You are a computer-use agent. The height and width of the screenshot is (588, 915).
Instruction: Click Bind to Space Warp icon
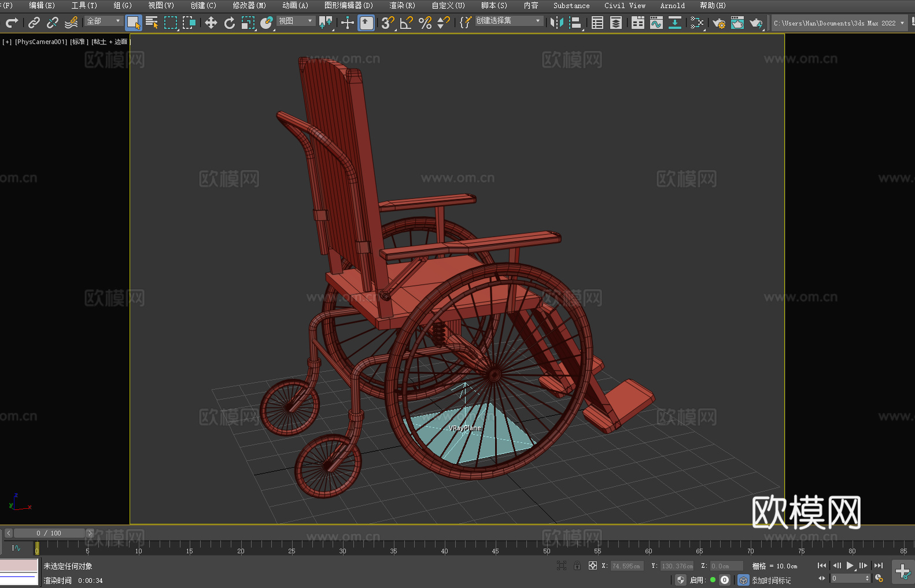pos(71,23)
